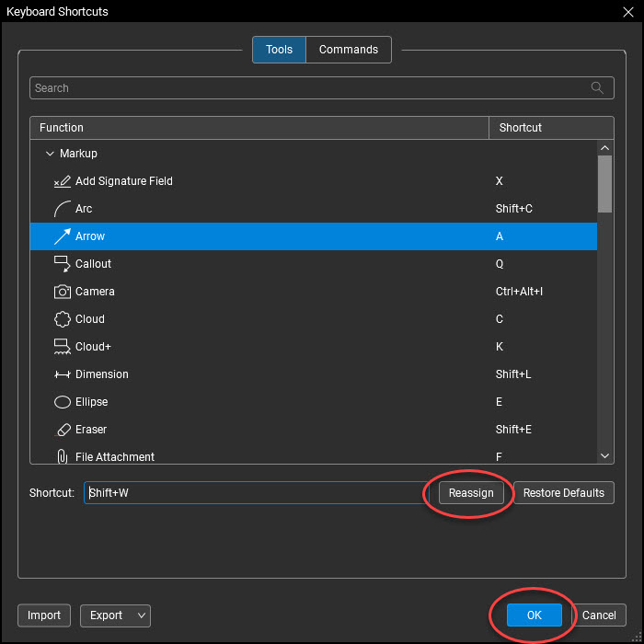Screen dimensions: 644x644
Task: Click the Restore Defaults button
Action: click(563, 492)
